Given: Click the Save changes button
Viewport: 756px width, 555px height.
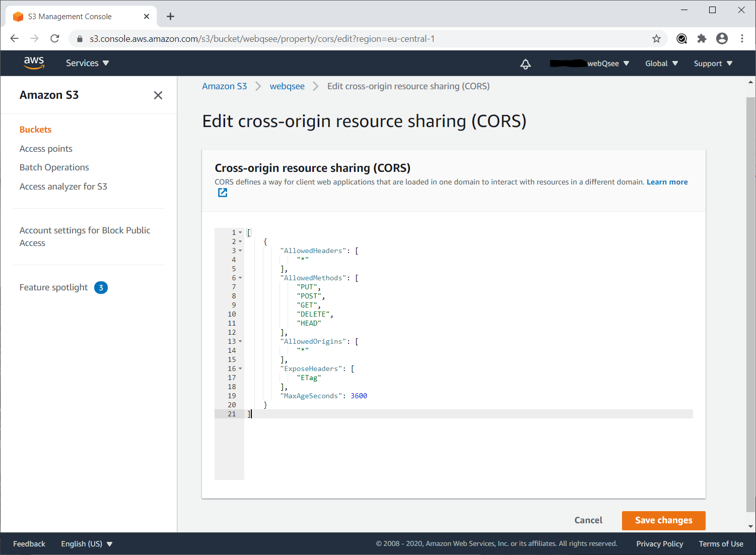Looking at the screenshot, I should (x=663, y=520).
